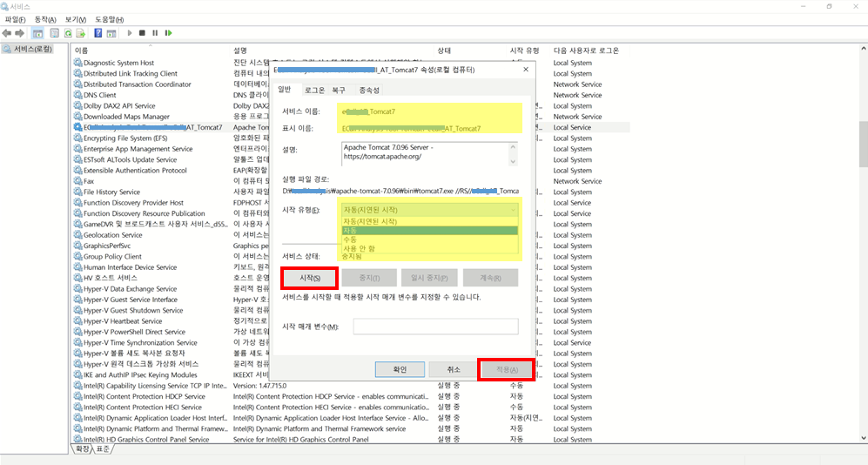Sort by 다음 사용자로 로그온 column header
The height and width of the screenshot is (465, 868).
click(x=589, y=51)
